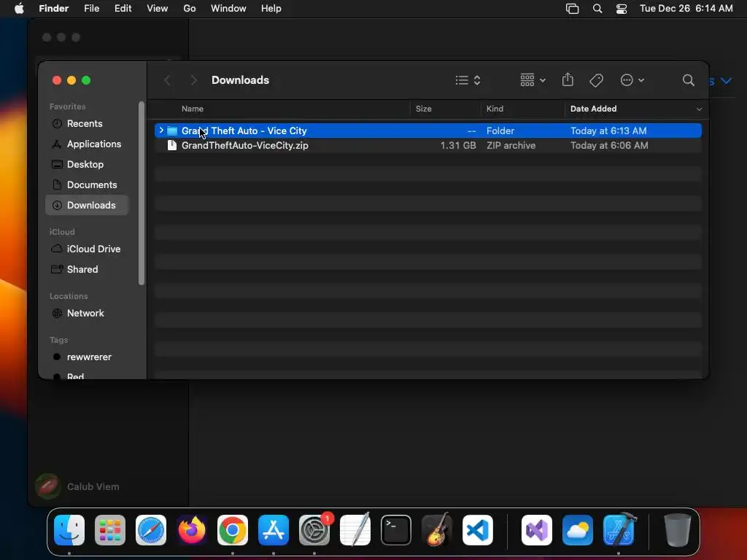The image size is (747, 560).
Task: Open the Shared sidebar folder
Action: 75,270
